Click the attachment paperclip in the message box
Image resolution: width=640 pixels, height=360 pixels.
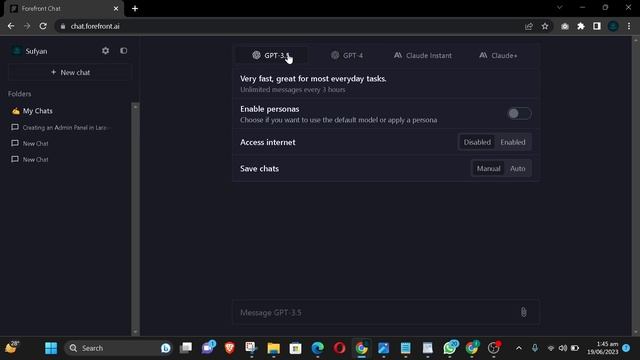[x=524, y=312]
